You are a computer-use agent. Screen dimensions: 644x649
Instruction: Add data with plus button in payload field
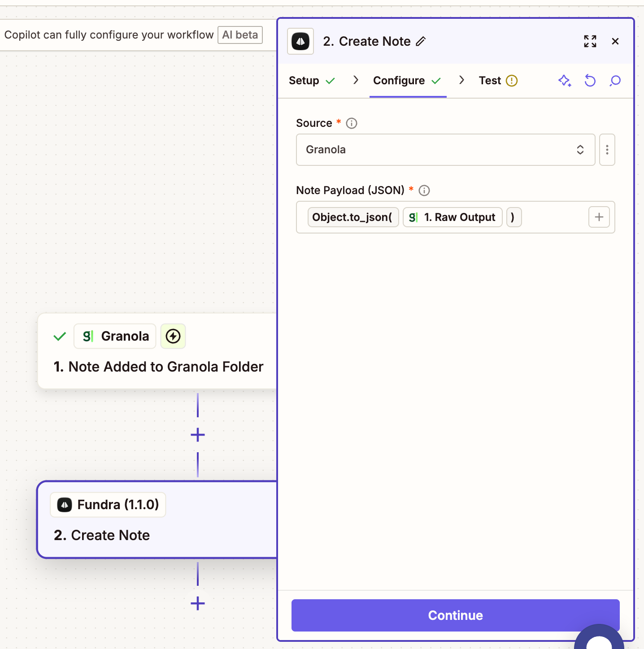(599, 217)
